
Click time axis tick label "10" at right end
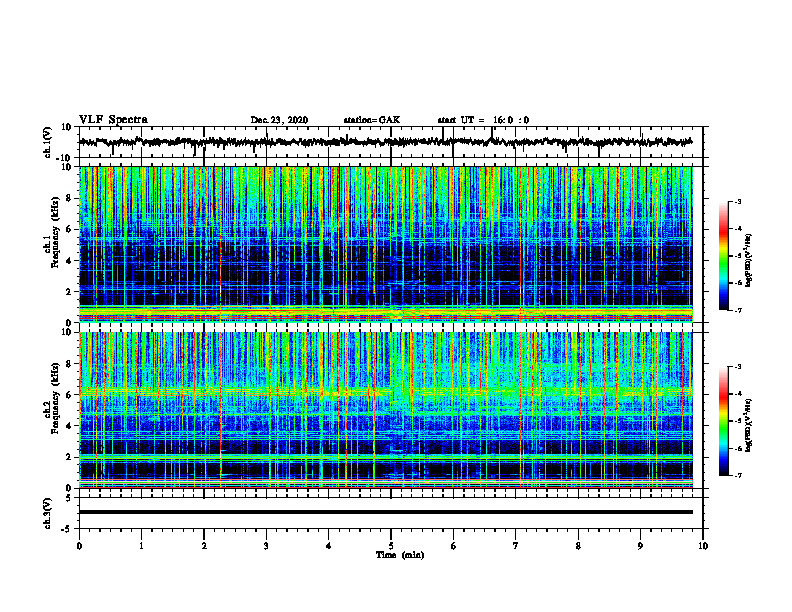(703, 546)
